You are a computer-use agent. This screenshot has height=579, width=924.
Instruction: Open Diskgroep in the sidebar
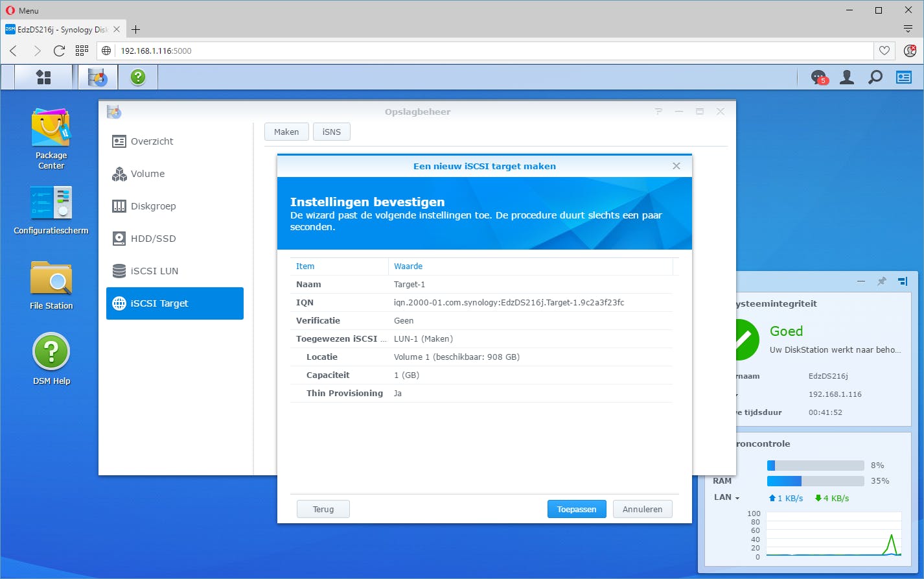(175, 206)
